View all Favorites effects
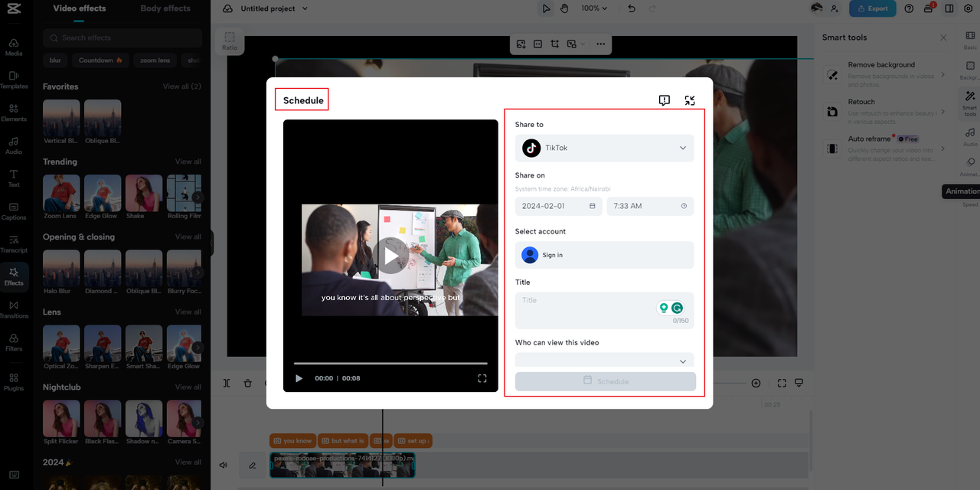The height and width of the screenshot is (490, 980). coord(182,87)
